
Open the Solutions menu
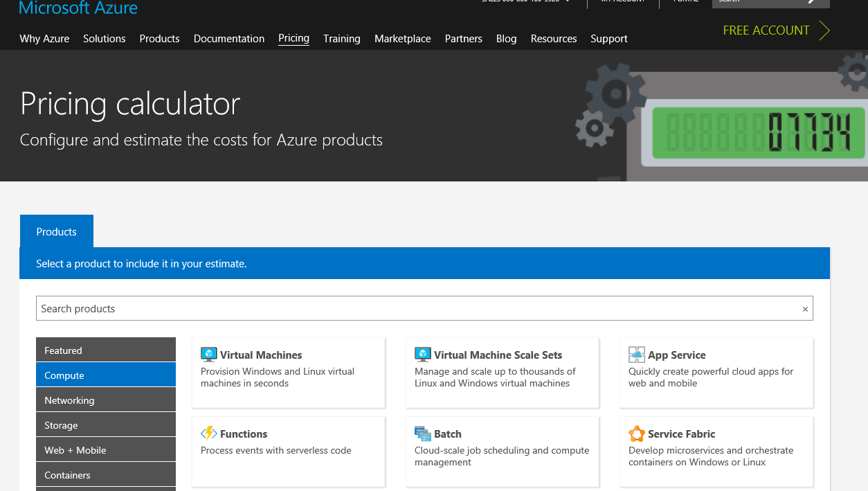tap(105, 39)
